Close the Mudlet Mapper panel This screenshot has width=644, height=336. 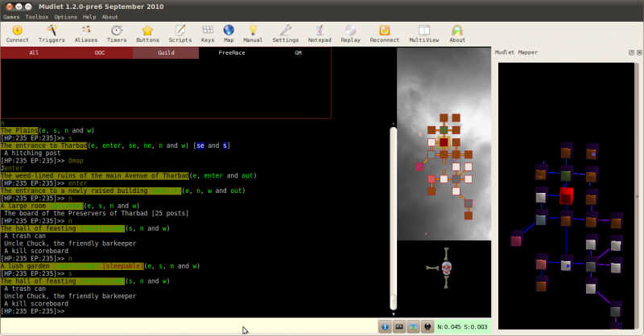pos(639,52)
